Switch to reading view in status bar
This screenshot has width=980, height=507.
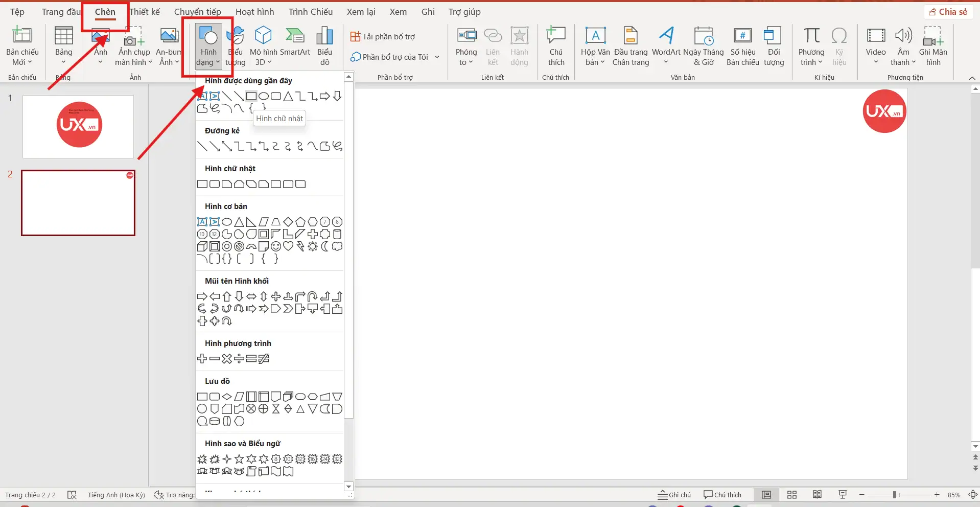point(817,495)
